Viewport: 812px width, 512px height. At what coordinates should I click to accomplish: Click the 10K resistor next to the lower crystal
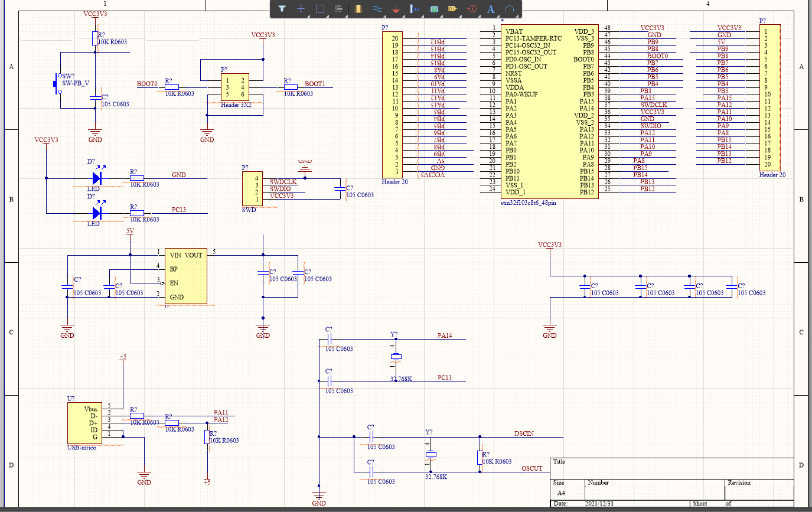click(478, 457)
